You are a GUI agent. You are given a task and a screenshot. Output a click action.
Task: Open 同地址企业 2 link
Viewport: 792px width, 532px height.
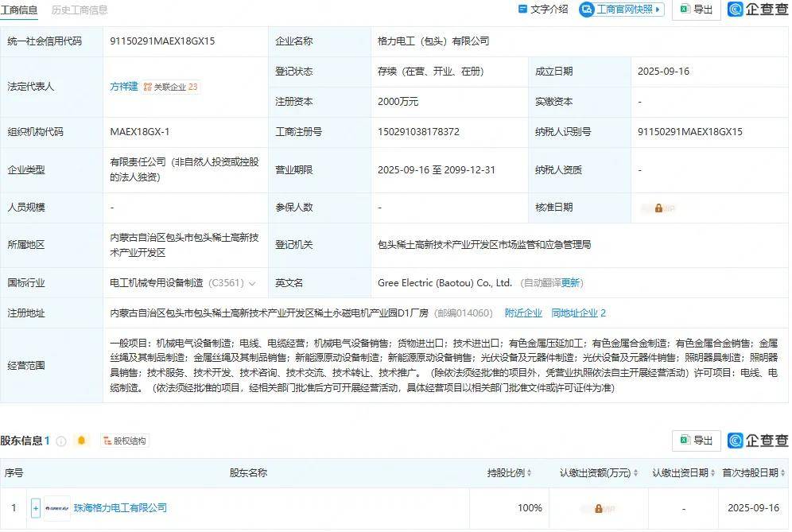pos(578,313)
